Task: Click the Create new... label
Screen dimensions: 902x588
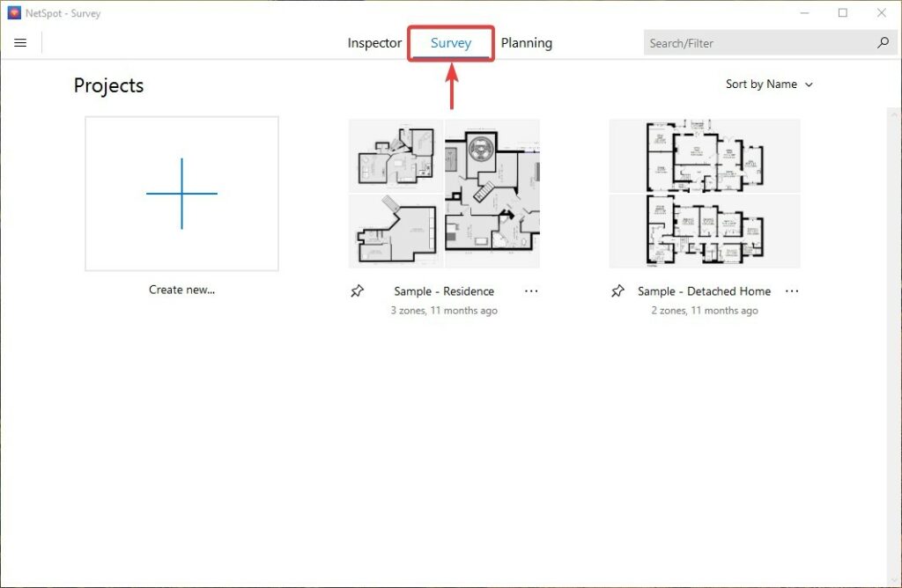Action: coord(181,290)
